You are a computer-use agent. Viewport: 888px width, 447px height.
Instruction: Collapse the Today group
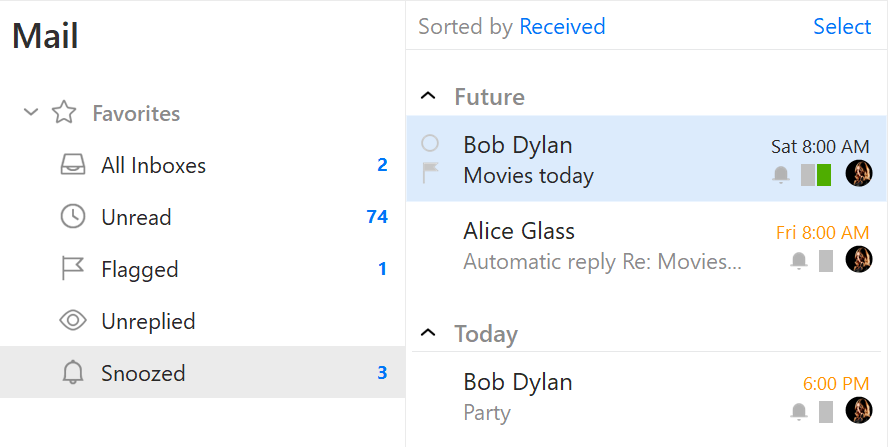[428, 333]
